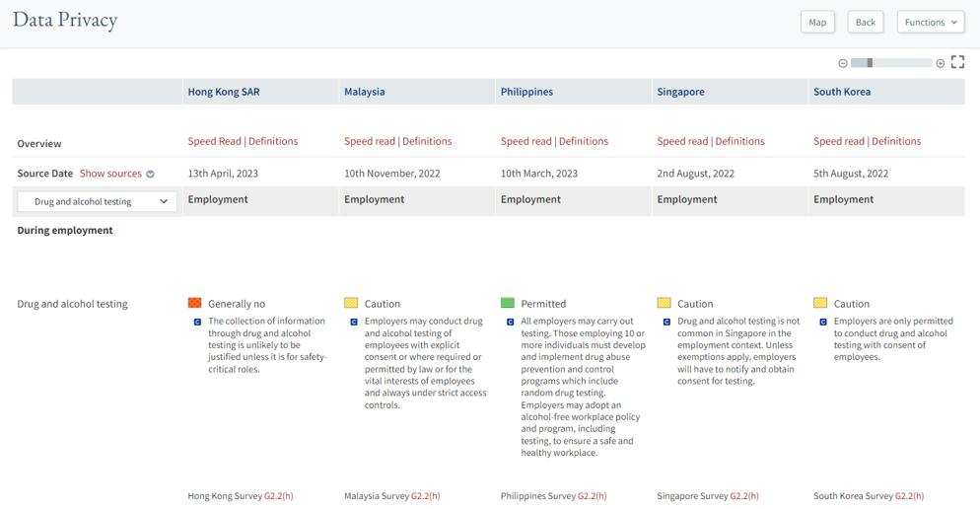Image resolution: width=980 pixels, height=509 pixels.
Task: Open the Singapore Survey G2.2(h) link
Action: pos(751,496)
